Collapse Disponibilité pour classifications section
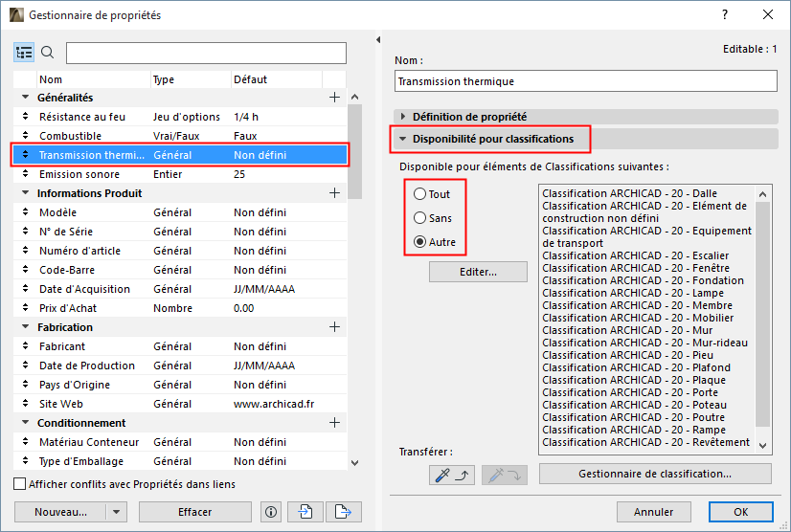The height and width of the screenshot is (532, 791). 403,139
